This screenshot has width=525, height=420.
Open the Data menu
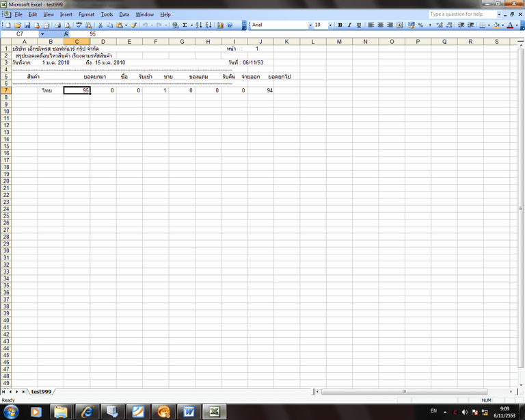[124, 14]
